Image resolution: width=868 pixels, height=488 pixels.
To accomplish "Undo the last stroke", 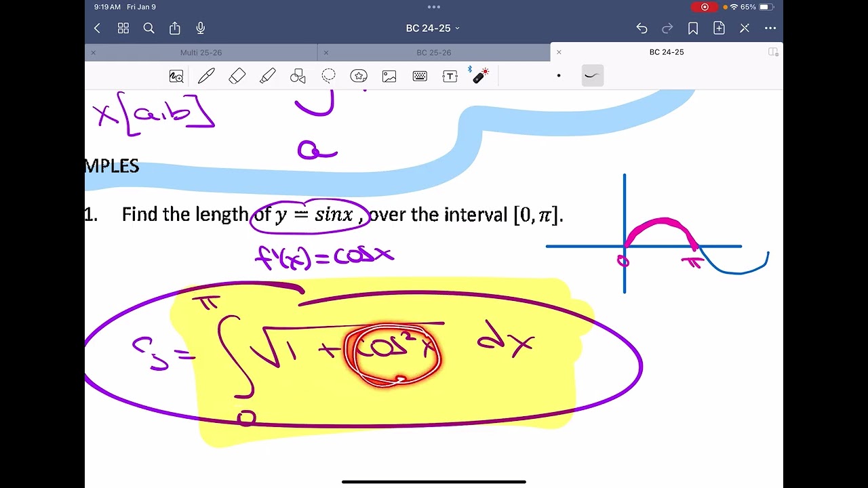I will point(642,28).
